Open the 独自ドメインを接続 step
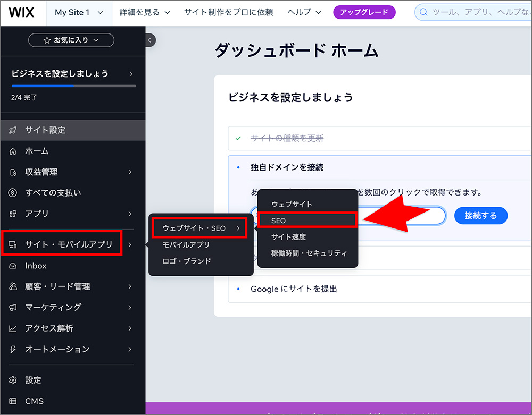 (x=287, y=167)
